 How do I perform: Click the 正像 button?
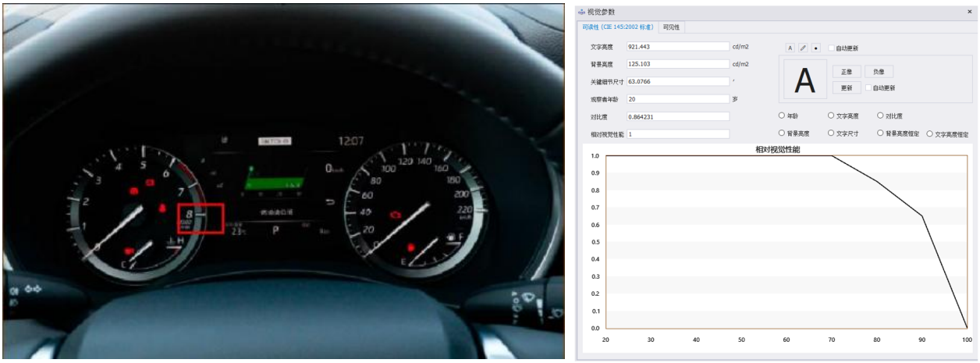pyautogui.click(x=847, y=71)
